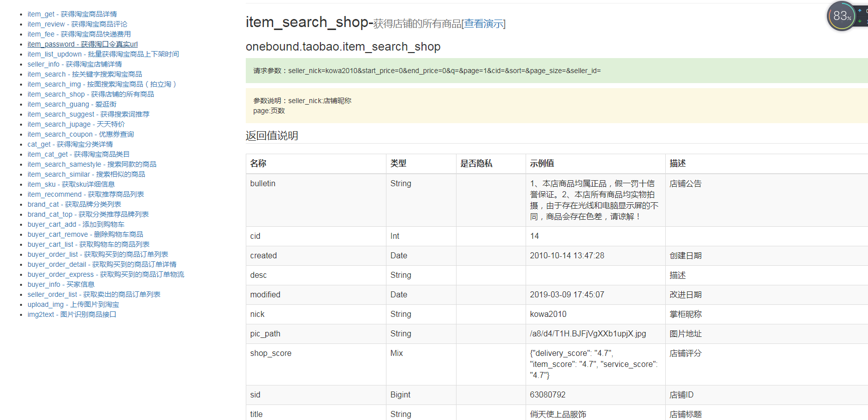The width and height of the screenshot is (868, 420).
Task: Open the item_search_coupon link
Action: [81, 134]
